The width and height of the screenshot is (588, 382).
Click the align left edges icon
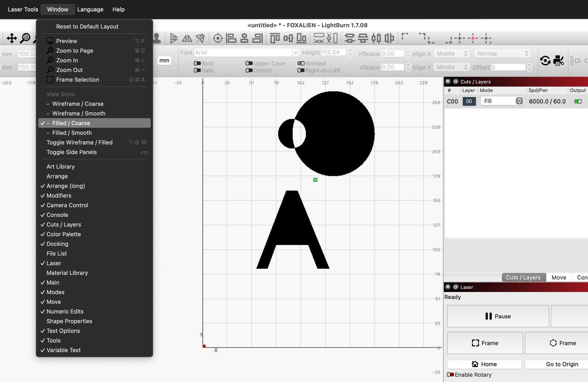[x=231, y=38]
